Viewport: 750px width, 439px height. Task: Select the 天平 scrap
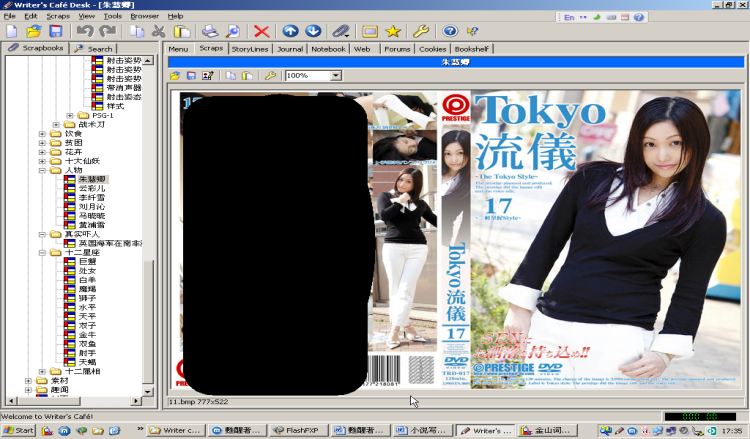click(x=88, y=317)
